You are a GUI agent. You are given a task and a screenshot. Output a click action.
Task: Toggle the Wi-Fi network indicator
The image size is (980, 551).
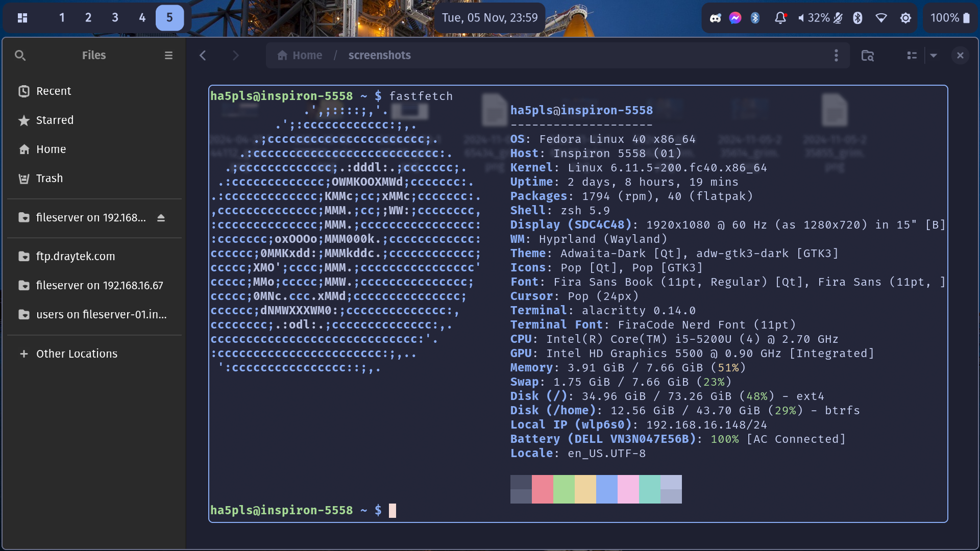pos(881,18)
